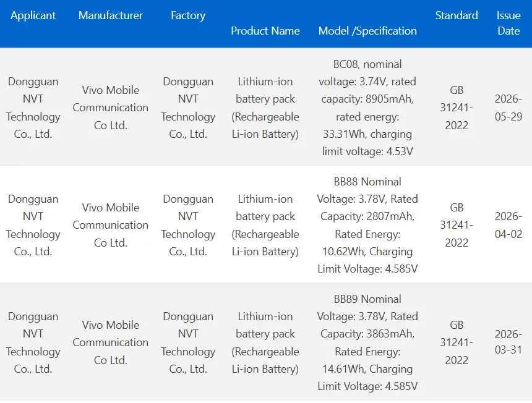Select the BC08 model specification cell

coord(367,108)
